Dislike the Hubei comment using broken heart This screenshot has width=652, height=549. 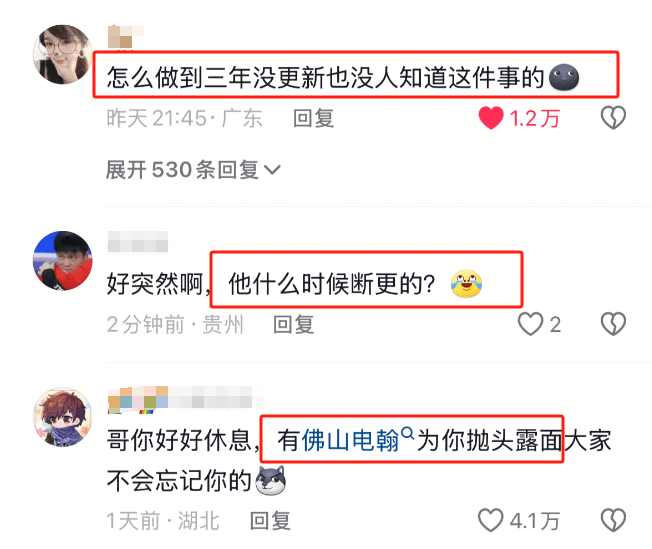(x=613, y=520)
